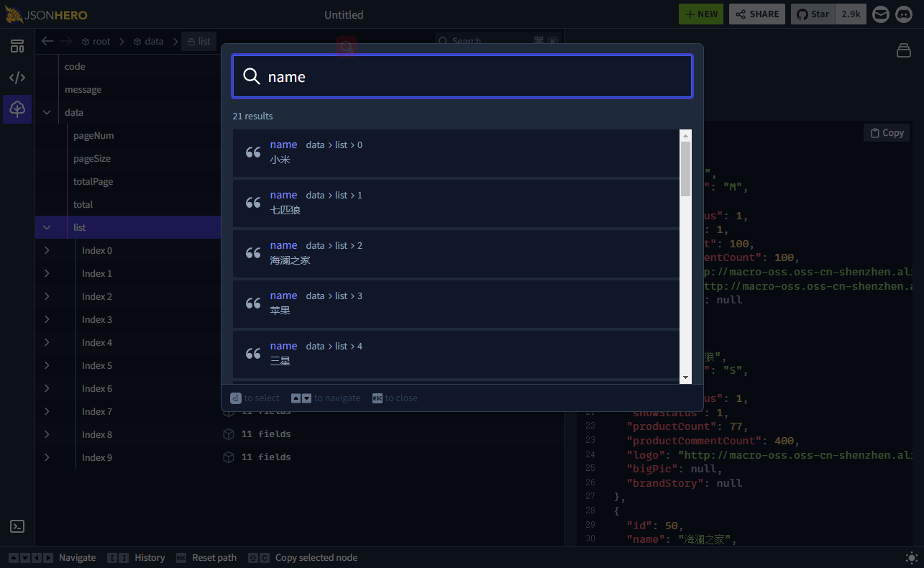Open the Discord icon
The height and width of the screenshot is (568, 924).
tap(904, 14)
